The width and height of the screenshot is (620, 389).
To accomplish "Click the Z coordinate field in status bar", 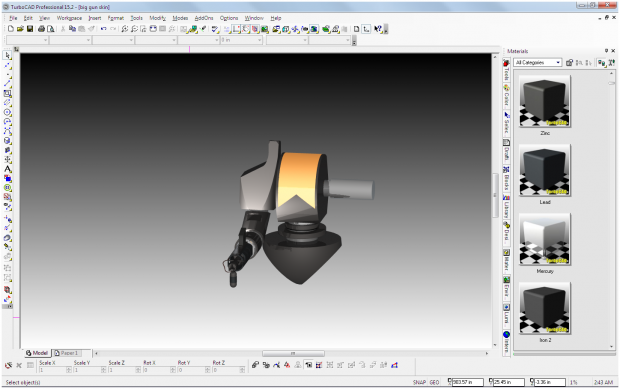I will click(550, 382).
